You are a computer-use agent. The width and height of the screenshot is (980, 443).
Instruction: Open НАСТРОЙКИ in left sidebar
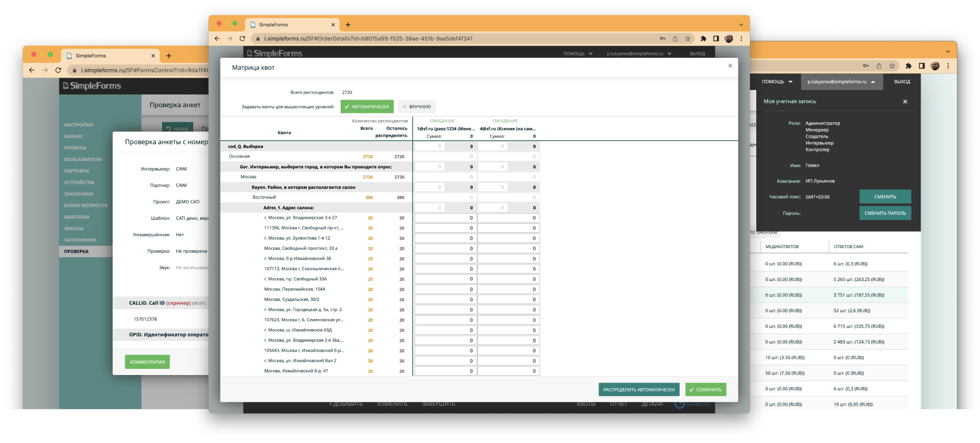(78, 125)
